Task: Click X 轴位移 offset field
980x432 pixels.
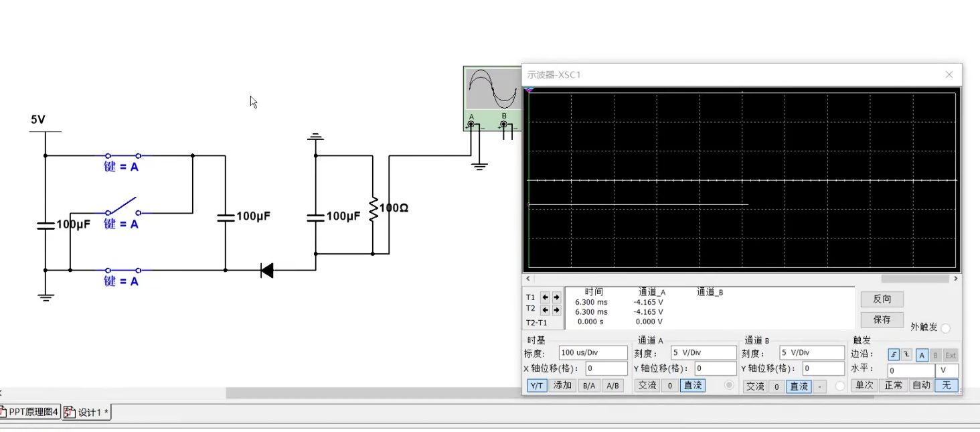Action: click(x=606, y=368)
